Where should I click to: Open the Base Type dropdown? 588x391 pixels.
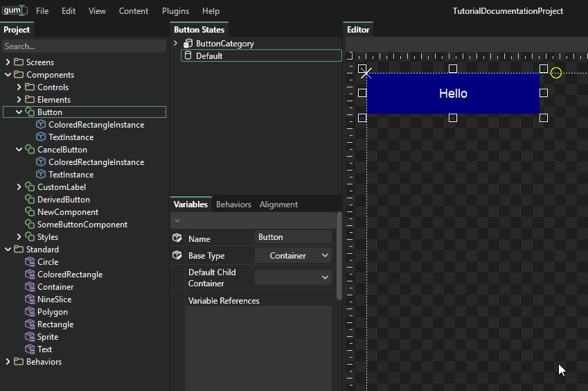(293, 256)
